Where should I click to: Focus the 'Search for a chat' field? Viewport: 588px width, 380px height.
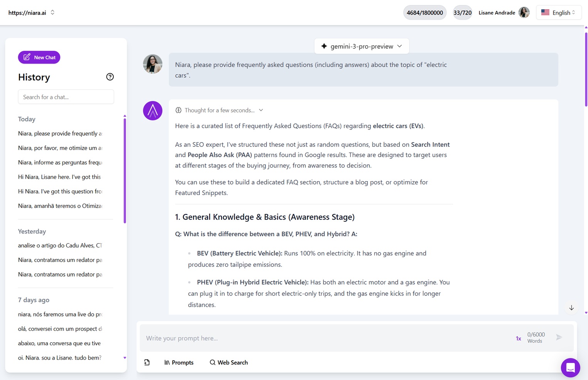(x=66, y=97)
